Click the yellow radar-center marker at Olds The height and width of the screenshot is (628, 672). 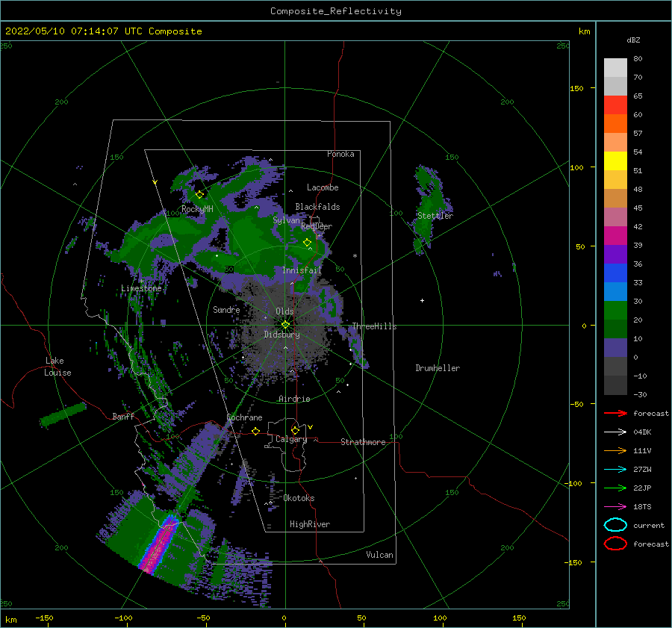(x=285, y=325)
